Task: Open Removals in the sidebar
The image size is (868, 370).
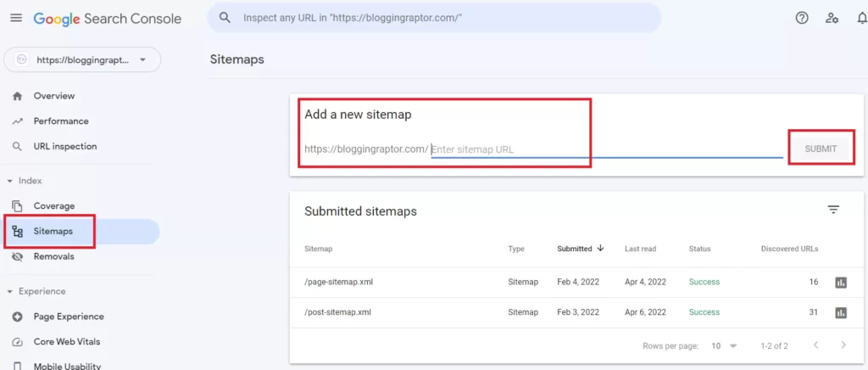Action: (x=53, y=257)
